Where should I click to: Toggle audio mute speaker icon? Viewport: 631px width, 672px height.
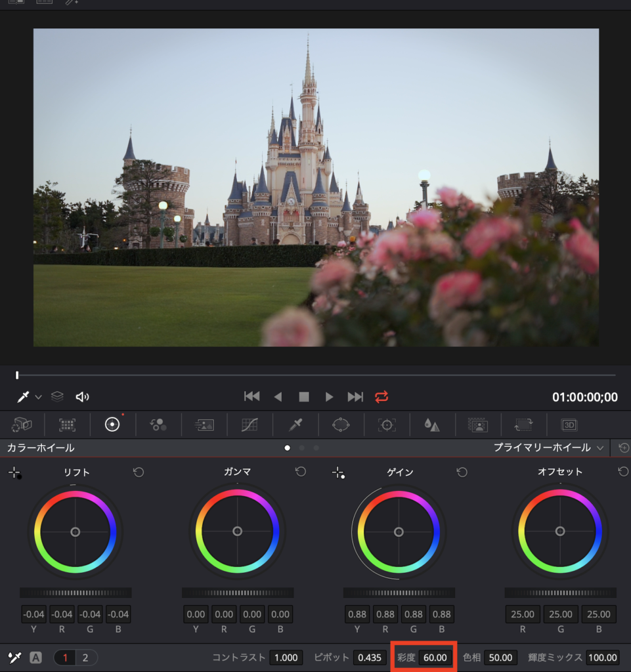click(82, 396)
